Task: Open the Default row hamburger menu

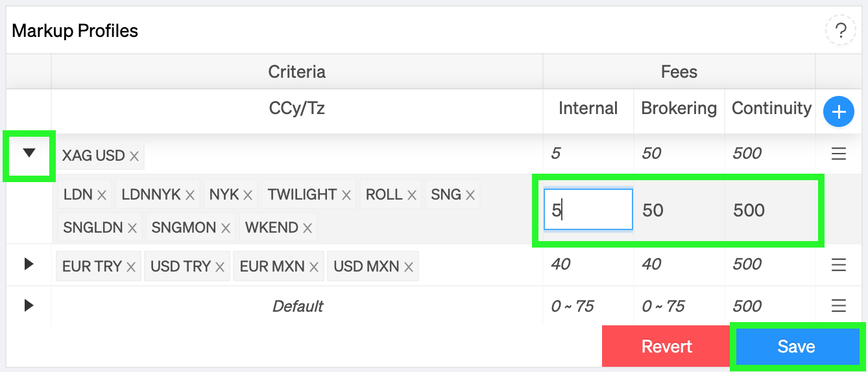Action: click(x=839, y=306)
